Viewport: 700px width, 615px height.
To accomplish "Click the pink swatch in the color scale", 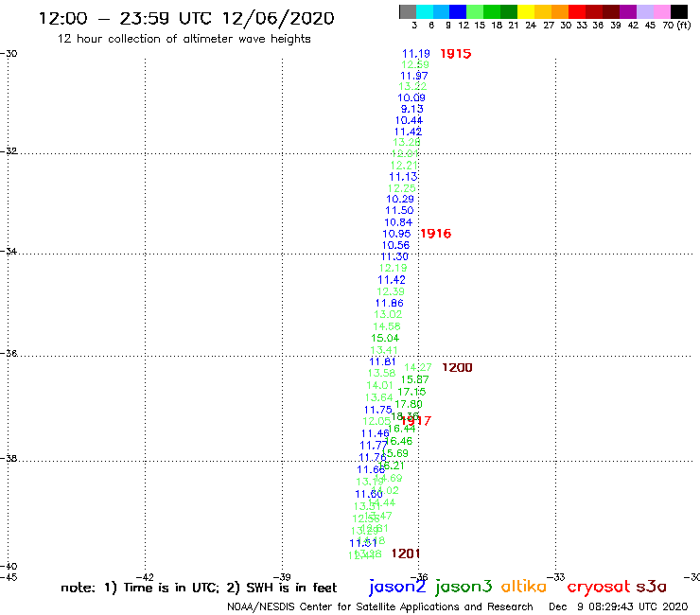I will coord(661,11).
